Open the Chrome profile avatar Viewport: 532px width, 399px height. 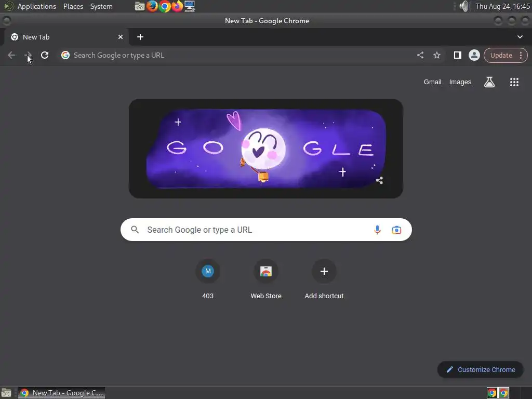[x=474, y=55]
